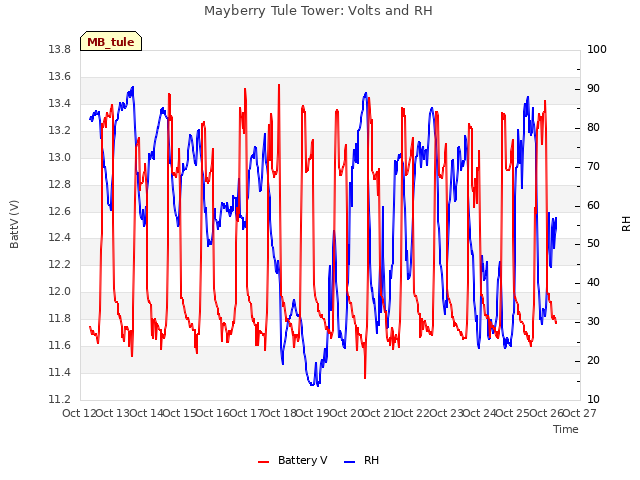Toggle the RH legend entry
Image resolution: width=640 pixels, height=480 pixels.
pyautogui.click(x=362, y=460)
